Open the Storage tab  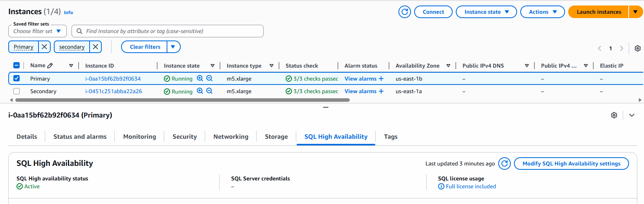[x=276, y=136]
